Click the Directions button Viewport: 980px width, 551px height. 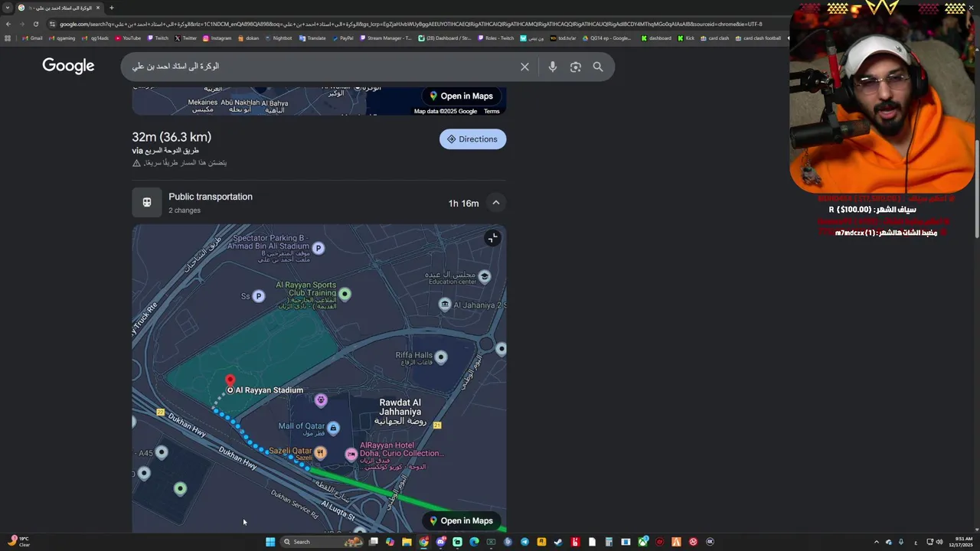(472, 139)
